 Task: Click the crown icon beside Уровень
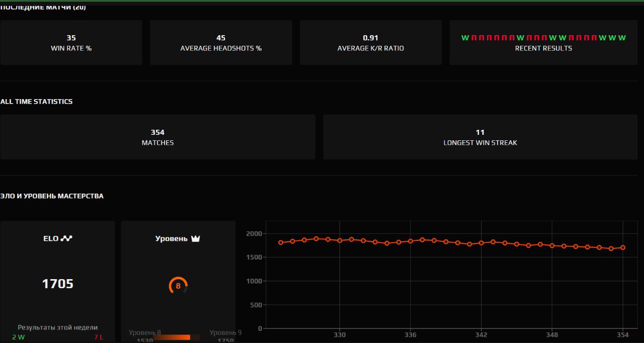coord(195,238)
